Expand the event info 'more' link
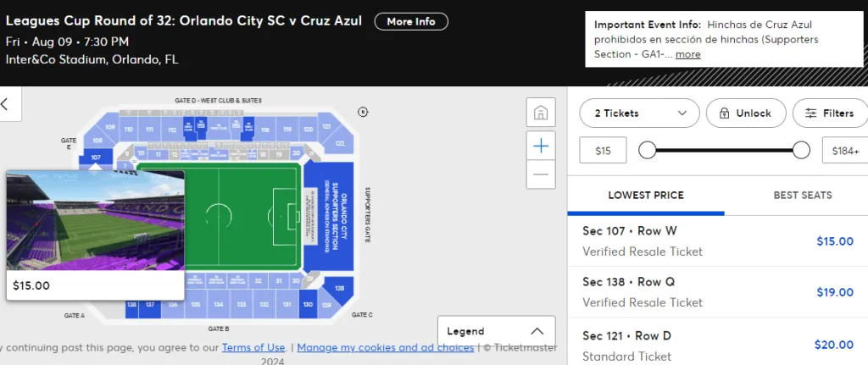Viewport: 868px width, 365px height. 687,54
